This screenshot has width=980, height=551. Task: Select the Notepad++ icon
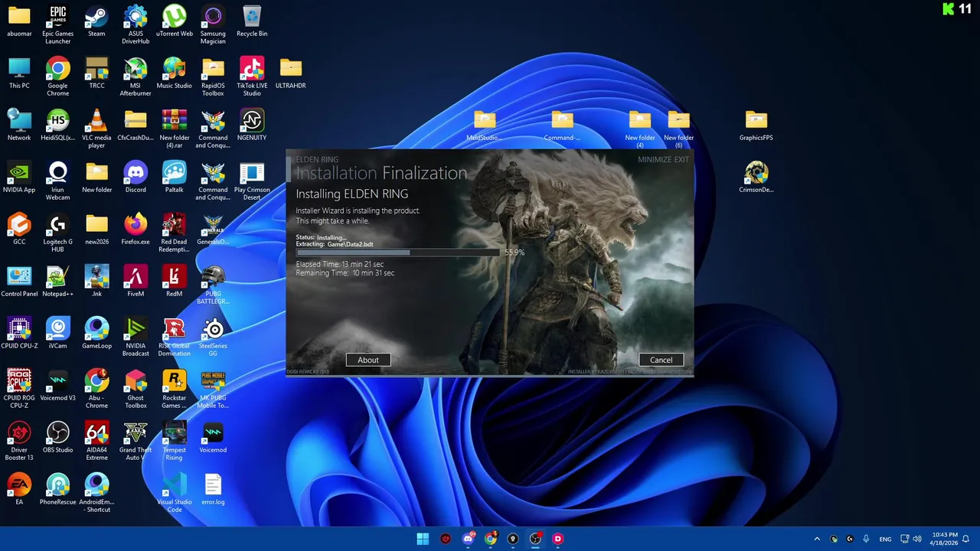57,282
